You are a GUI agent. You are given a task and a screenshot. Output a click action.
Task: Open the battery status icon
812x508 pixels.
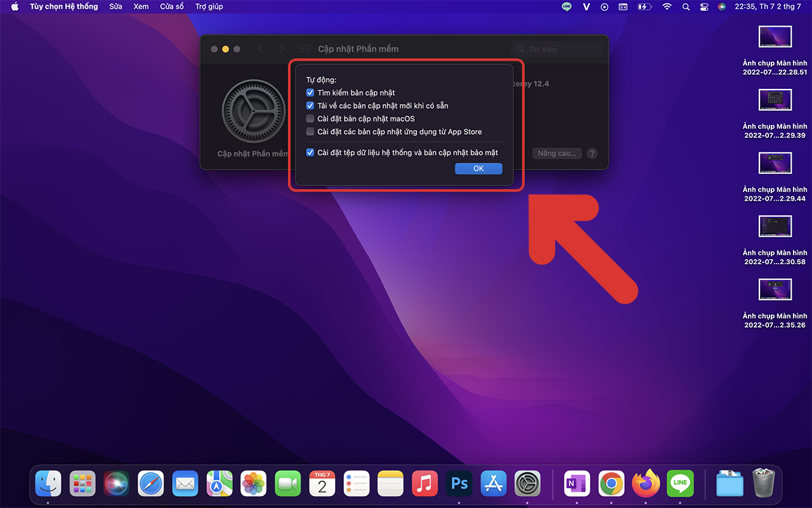point(645,6)
